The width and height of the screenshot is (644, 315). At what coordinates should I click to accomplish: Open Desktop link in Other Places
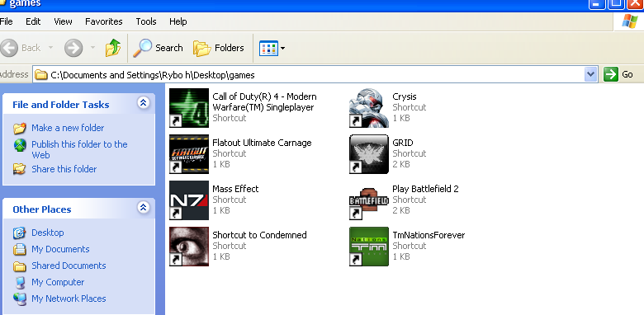point(48,233)
